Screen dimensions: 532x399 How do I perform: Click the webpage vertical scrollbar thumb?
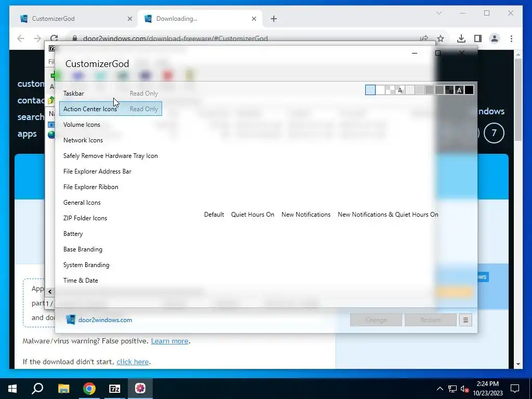[518, 99]
